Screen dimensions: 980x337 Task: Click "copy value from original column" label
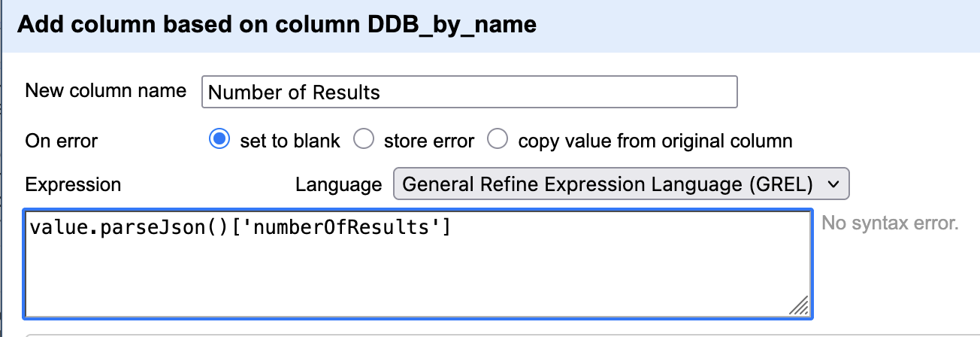[655, 141]
